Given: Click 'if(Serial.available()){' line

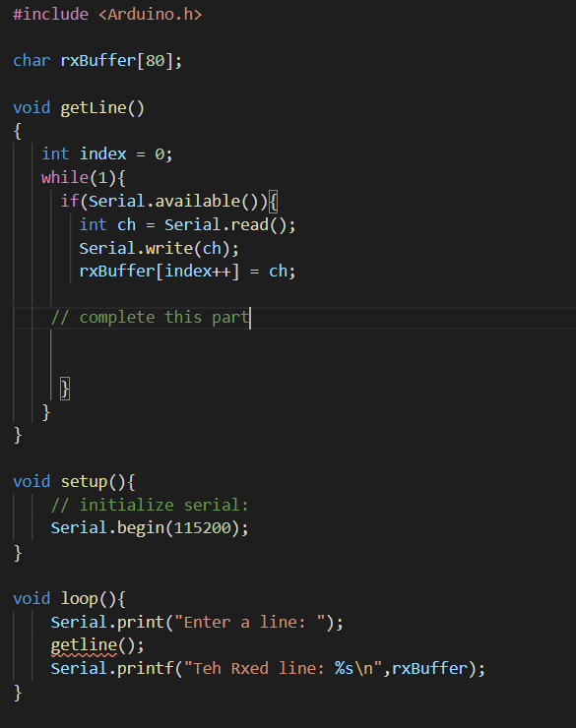Looking at the screenshot, I should pos(169,202).
